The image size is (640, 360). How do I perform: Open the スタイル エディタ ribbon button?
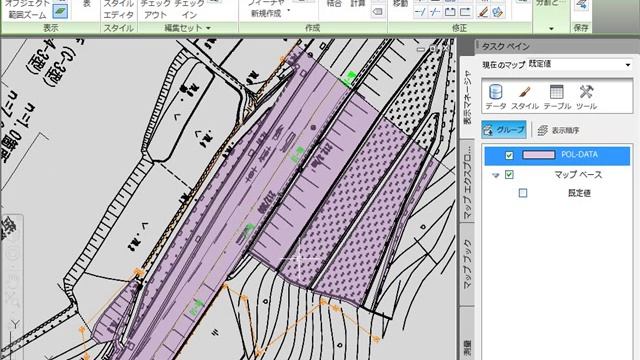click(118, 9)
